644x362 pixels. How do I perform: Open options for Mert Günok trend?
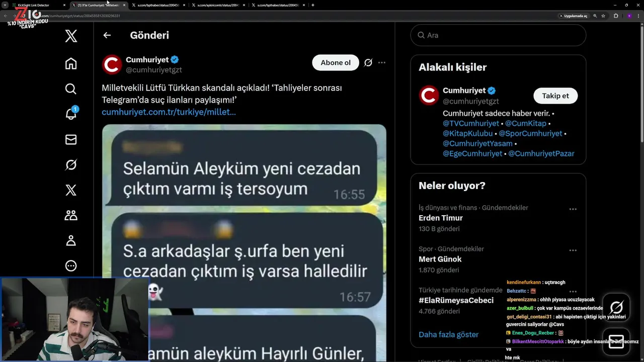pos(573,250)
